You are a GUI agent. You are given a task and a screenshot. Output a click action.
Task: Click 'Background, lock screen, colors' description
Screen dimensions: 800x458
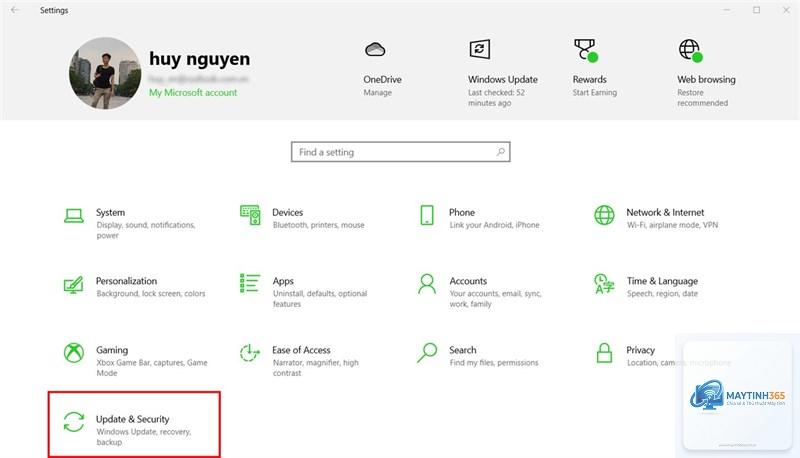point(151,293)
